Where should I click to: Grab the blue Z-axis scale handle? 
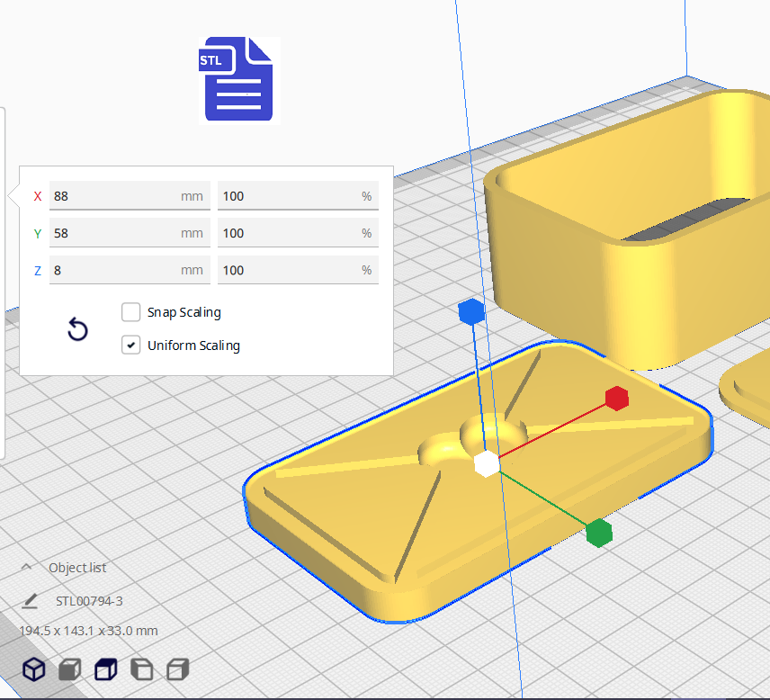(x=471, y=312)
